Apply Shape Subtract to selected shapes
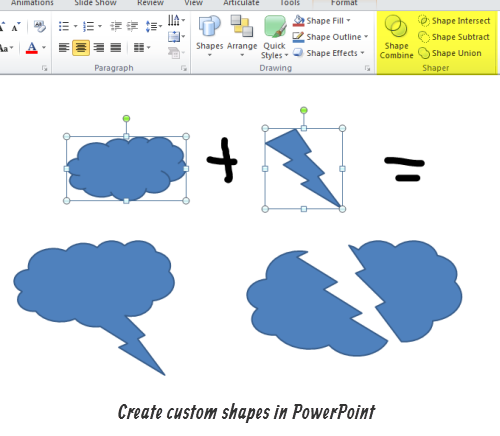 click(x=454, y=37)
